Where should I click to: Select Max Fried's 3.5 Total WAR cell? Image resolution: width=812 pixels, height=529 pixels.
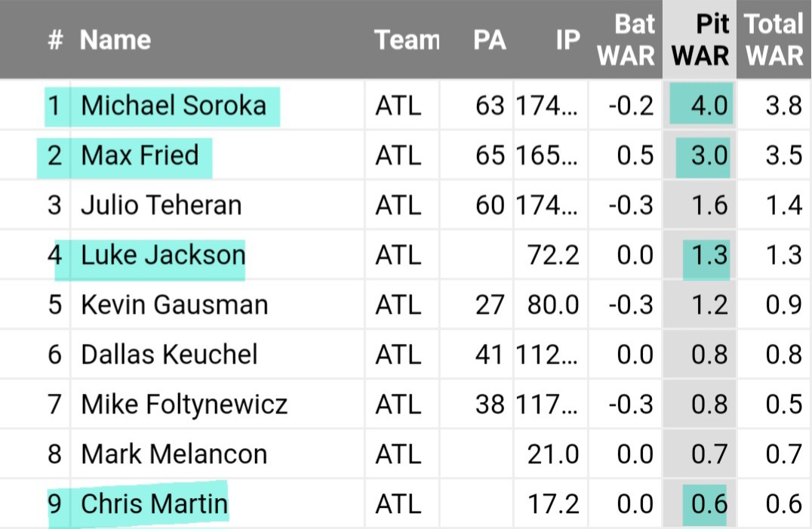point(783,155)
